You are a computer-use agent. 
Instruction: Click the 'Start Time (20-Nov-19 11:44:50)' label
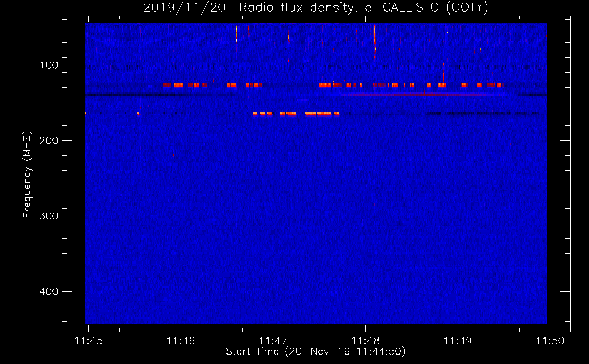coord(316,352)
